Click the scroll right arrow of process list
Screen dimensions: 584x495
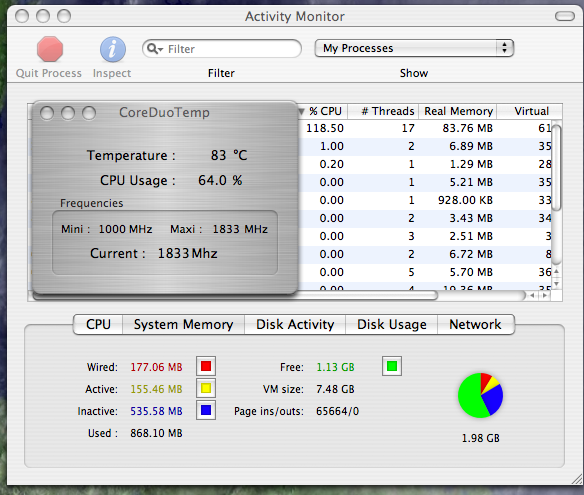click(x=545, y=296)
